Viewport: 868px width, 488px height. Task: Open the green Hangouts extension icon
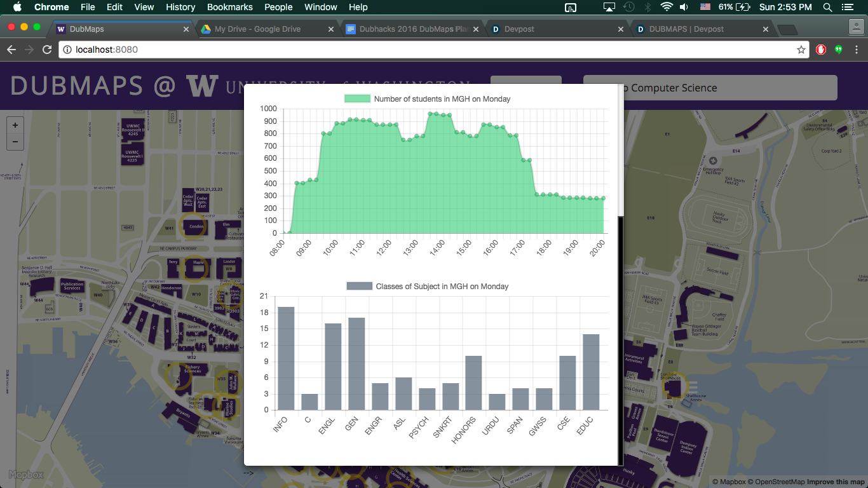838,50
